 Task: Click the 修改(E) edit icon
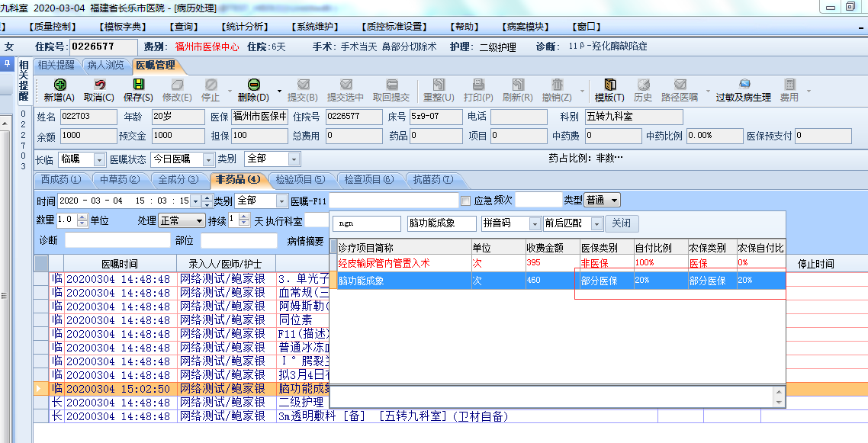click(177, 85)
